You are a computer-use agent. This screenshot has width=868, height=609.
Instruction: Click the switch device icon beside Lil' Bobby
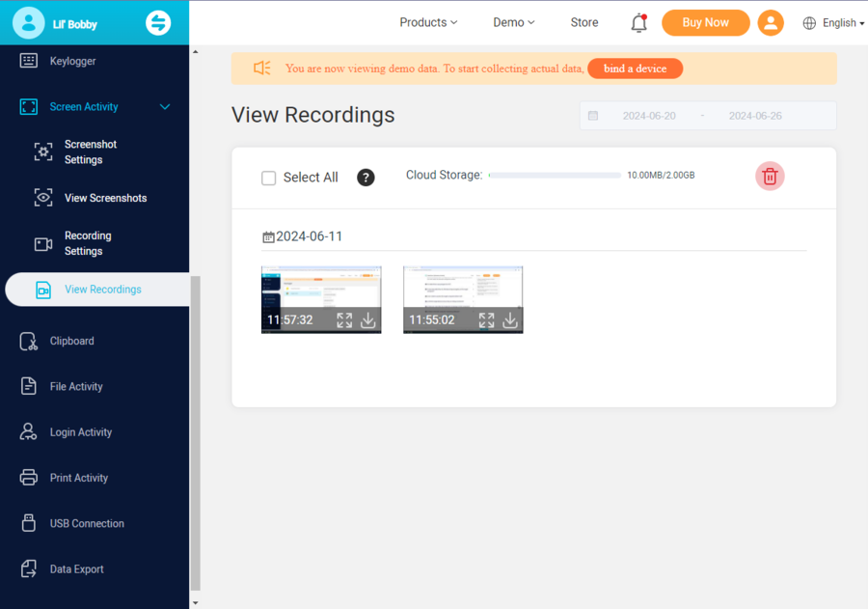point(158,23)
